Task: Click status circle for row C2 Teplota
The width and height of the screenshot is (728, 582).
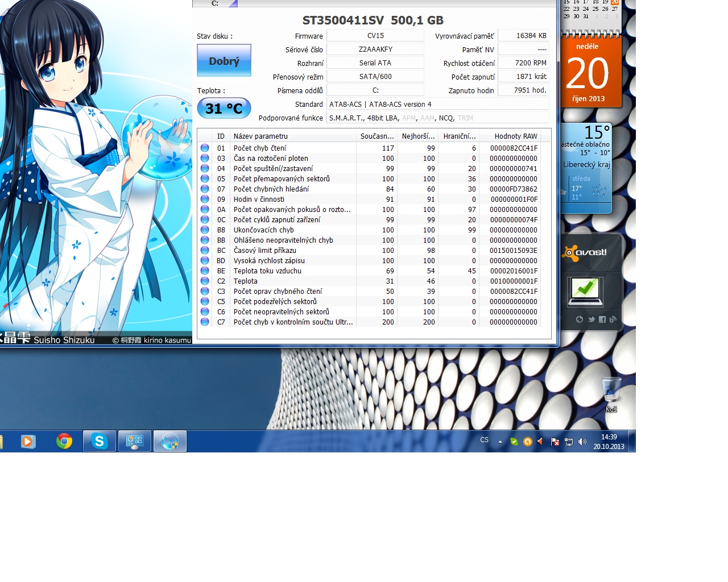Action: pos(205,281)
